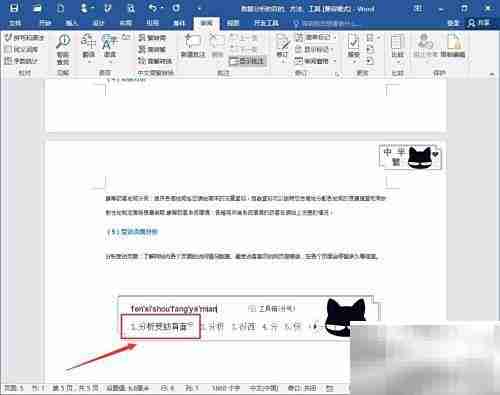Open the Show Markup dropdown
This screenshot has height=395, width=500.
pos(315,49)
